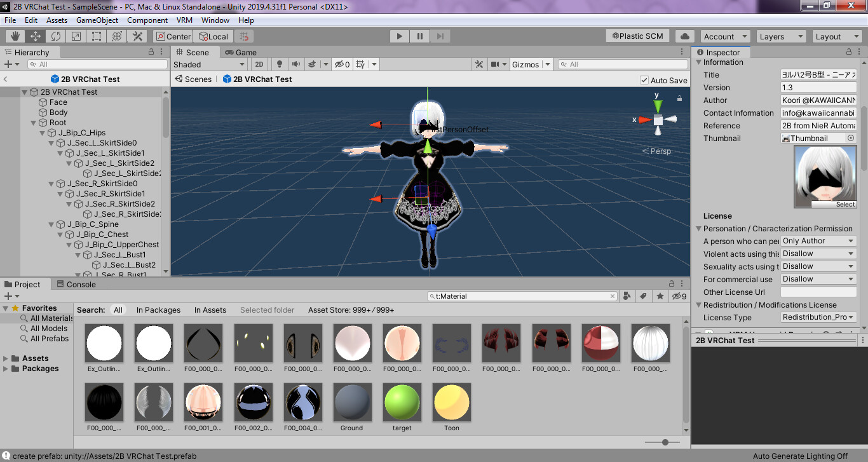Viewport: 868px width, 462px height.
Task: Clear the t:Material search field
Action: 613,296
